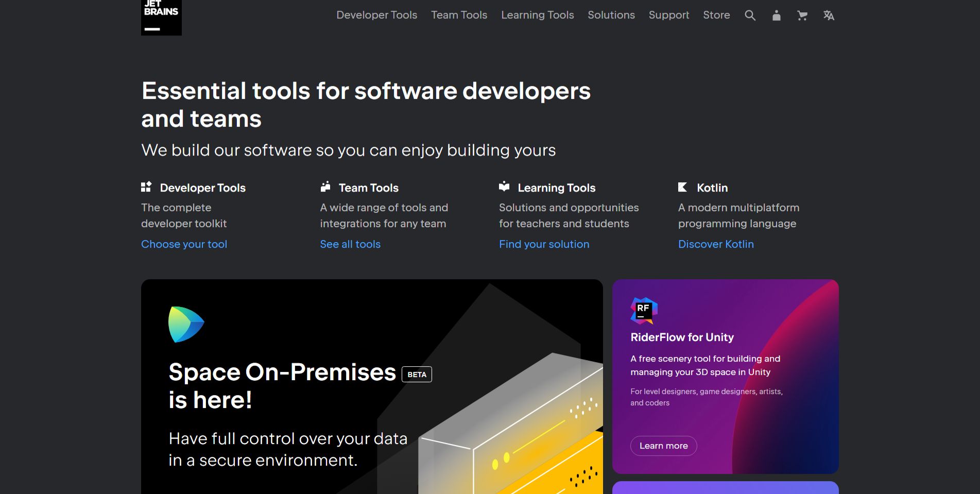Click 'For level designers' text on RiderFlow card
This screenshot has width=980, height=494.
(707, 397)
